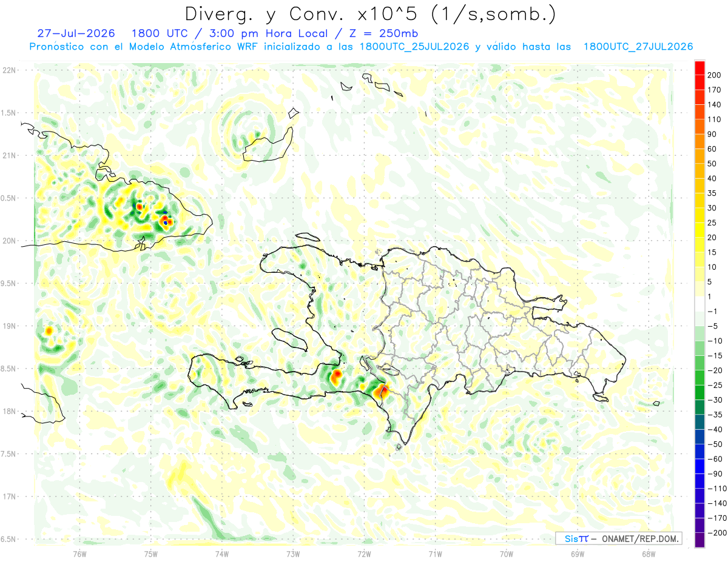Click the '60' color scale value
Image resolution: width=728 pixels, height=562 pixels.
point(713,149)
